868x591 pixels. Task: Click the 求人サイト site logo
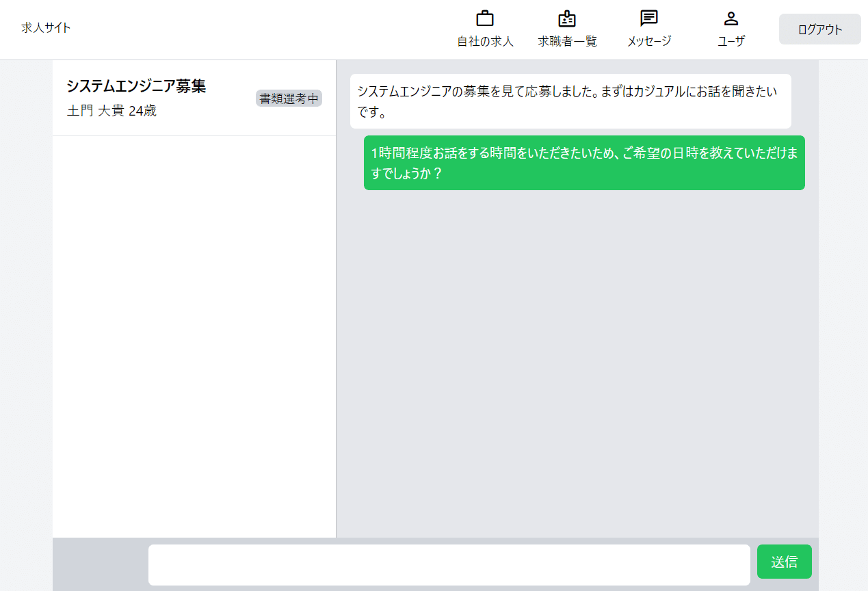click(46, 27)
